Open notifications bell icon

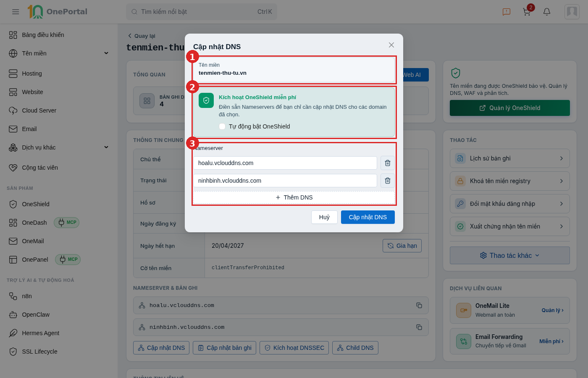click(547, 12)
